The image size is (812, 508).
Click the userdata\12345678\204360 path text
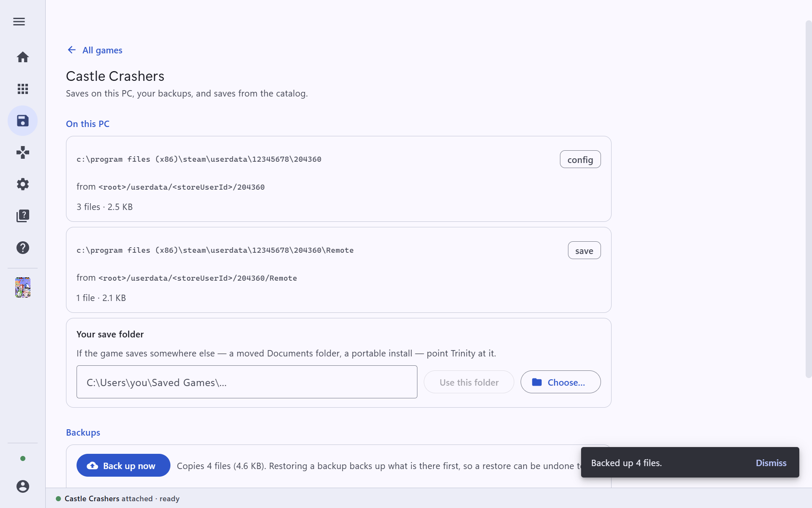coord(199,159)
